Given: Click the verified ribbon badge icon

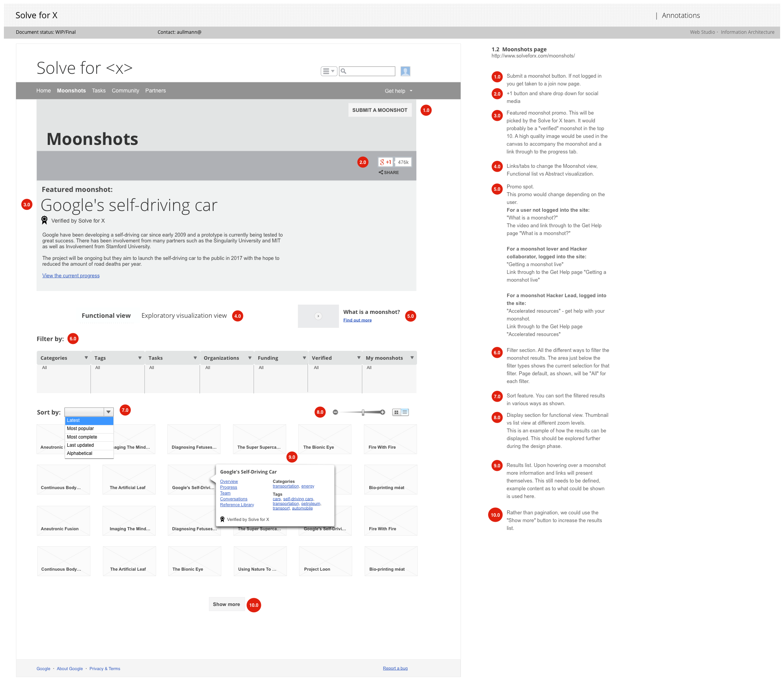Looking at the screenshot, I should click(45, 220).
